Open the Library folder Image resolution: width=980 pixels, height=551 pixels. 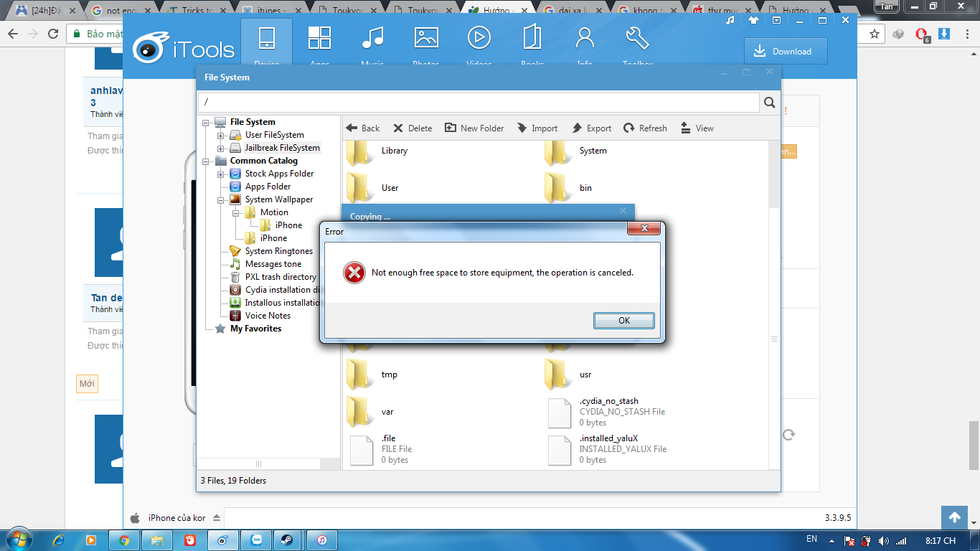point(394,151)
